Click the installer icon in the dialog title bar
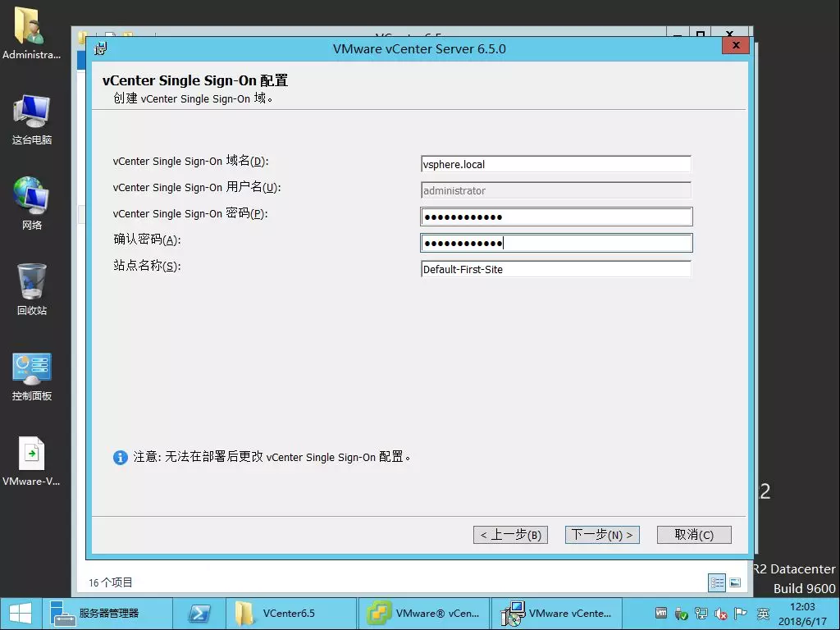Image resolution: width=840 pixels, height=630 pixels. 100,48
